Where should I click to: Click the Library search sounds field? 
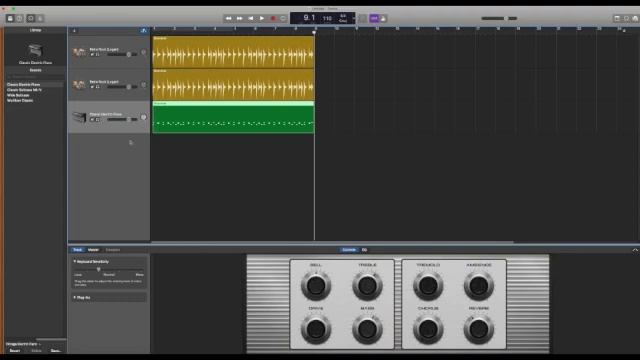tap(35, 77)
